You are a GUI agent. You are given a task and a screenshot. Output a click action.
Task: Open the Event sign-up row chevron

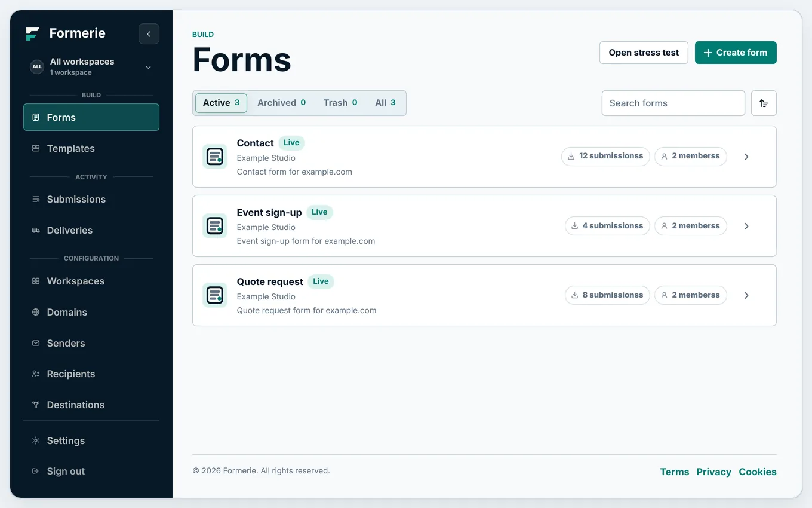[x=746, y=226]
